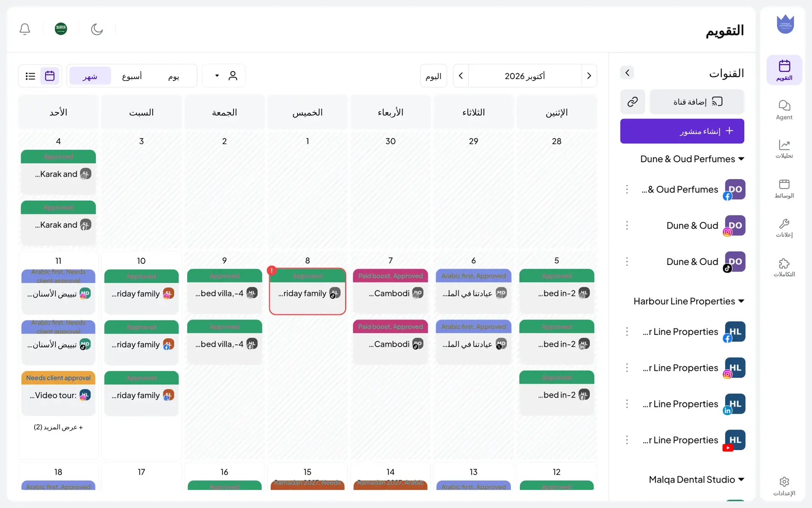Open notifications bell icon

tap(25, 29)
